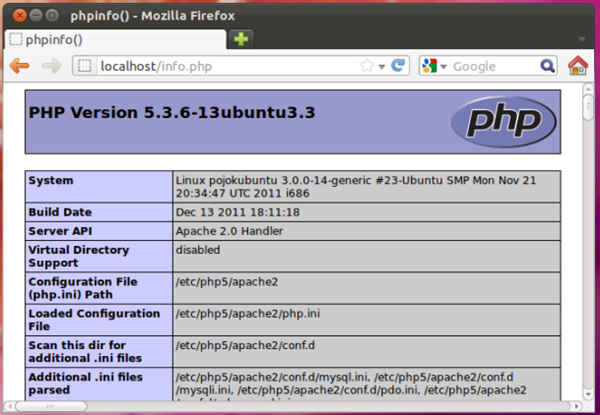Click the Loaded Configuration File label
Viewport: 600px width, 415px height.
pyautogui.click(x=94, y=320)
